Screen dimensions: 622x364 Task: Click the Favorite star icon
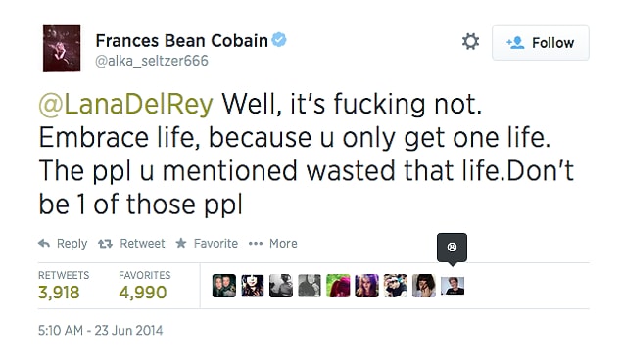pyautogui.click(x=181, y=243)
